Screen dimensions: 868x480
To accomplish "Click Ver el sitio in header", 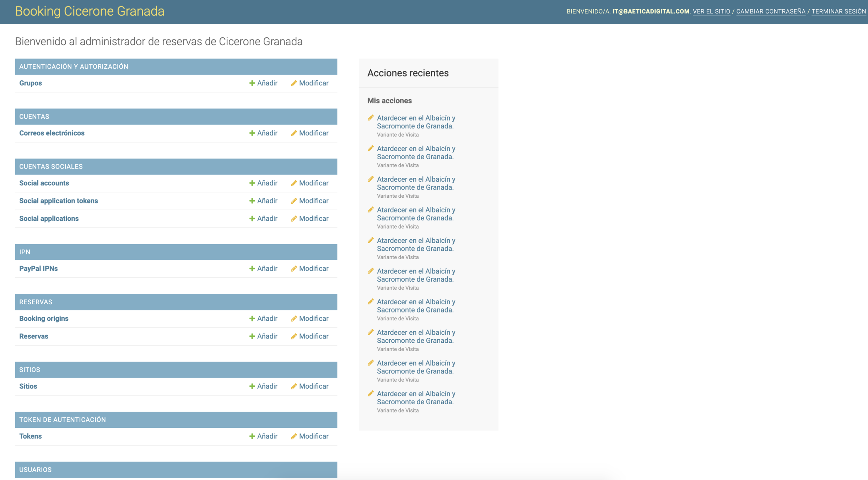I will [711, 11].
